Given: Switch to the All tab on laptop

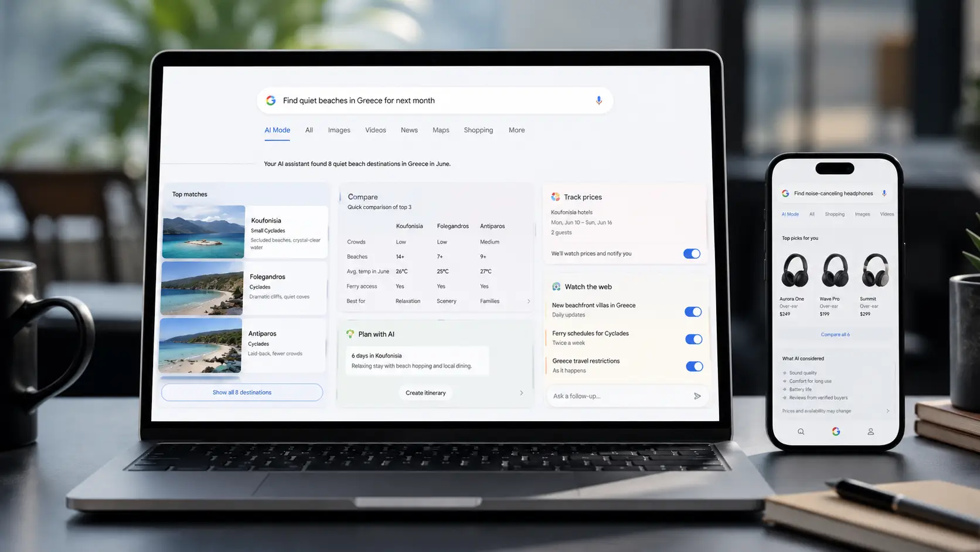Looking at the screenshot, I should (309, 130).
